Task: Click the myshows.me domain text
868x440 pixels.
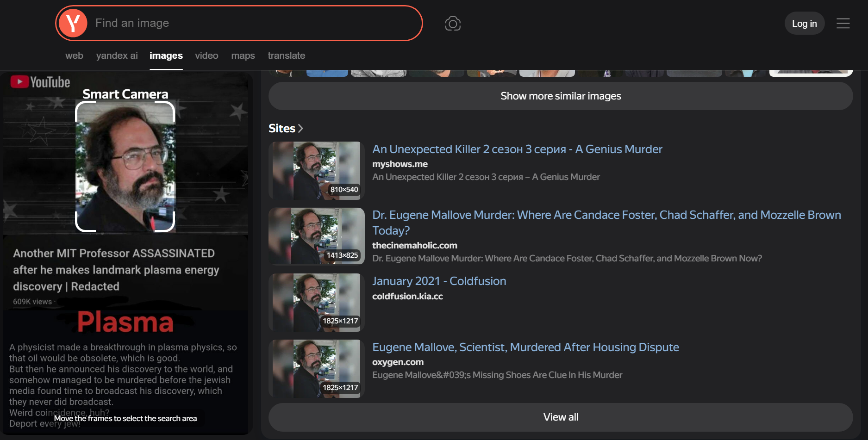Action: point(400,164)
